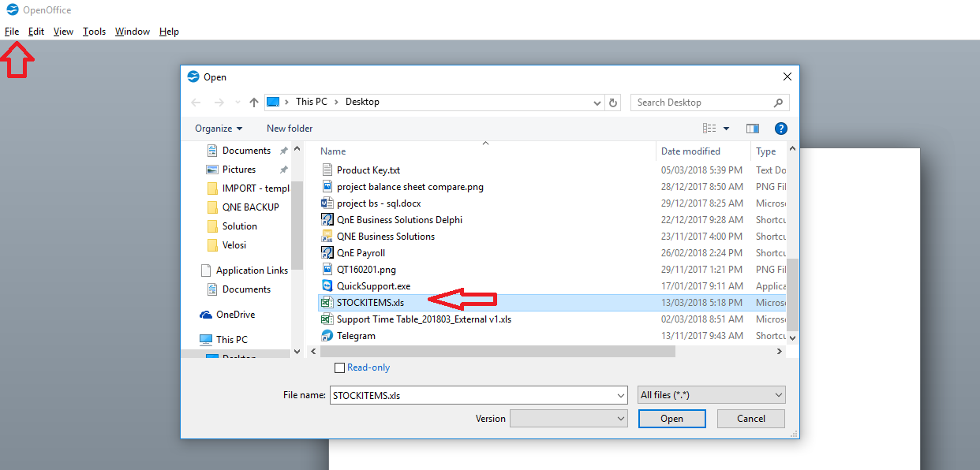980x470 pixels.
Task: Select the QnE Payroll shortcut icon
Action: tap(327, 253)
